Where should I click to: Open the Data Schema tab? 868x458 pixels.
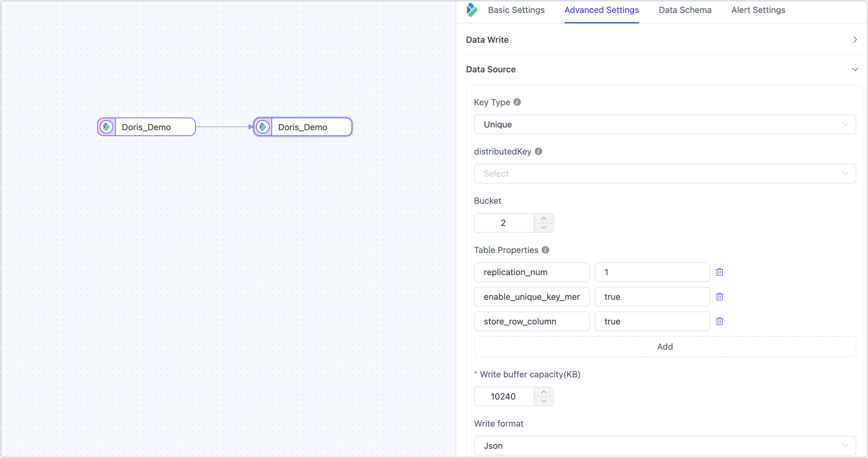pyautogui.click(x=685, y=10)
